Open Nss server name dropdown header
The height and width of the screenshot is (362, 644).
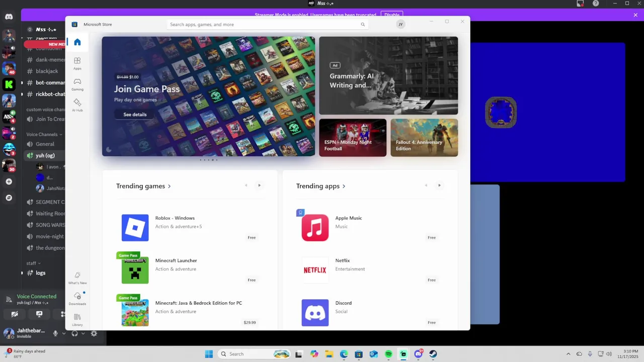pos(45,30)
